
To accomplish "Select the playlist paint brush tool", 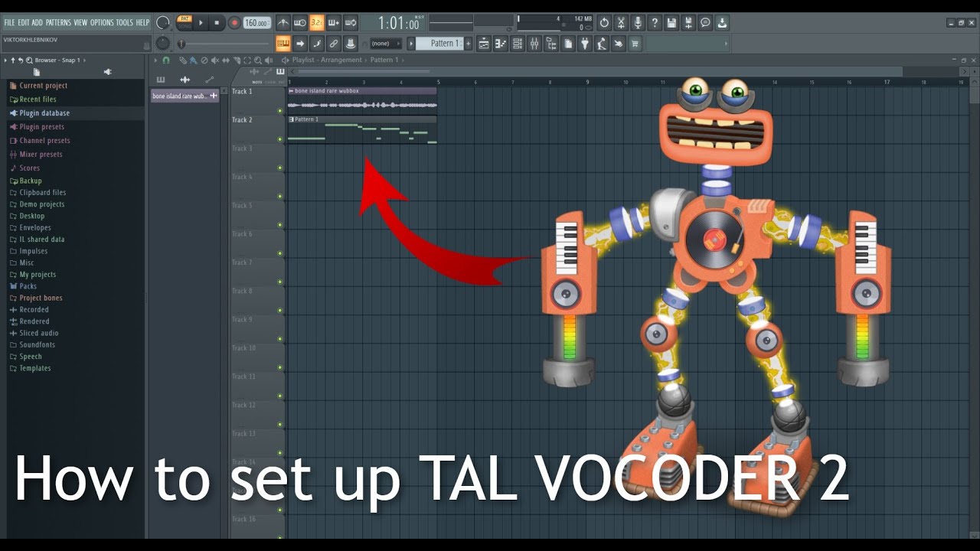I will [194, 60].
